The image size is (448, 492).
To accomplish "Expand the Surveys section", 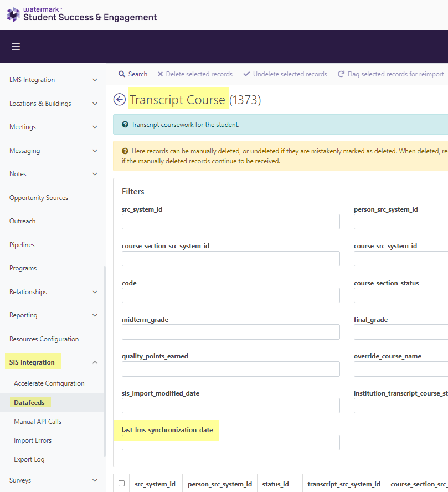I will (x=95, y=480).
